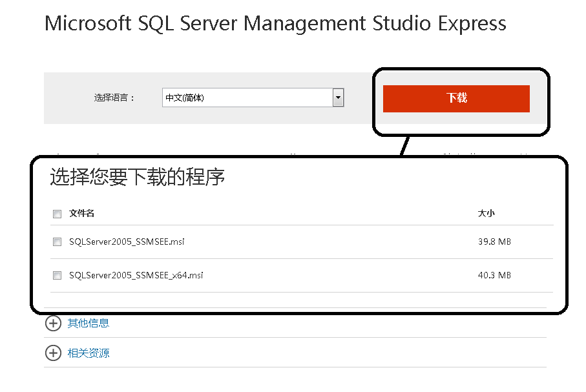Open the 相关资源 link
586x392 pixels.
pos(89,353)
